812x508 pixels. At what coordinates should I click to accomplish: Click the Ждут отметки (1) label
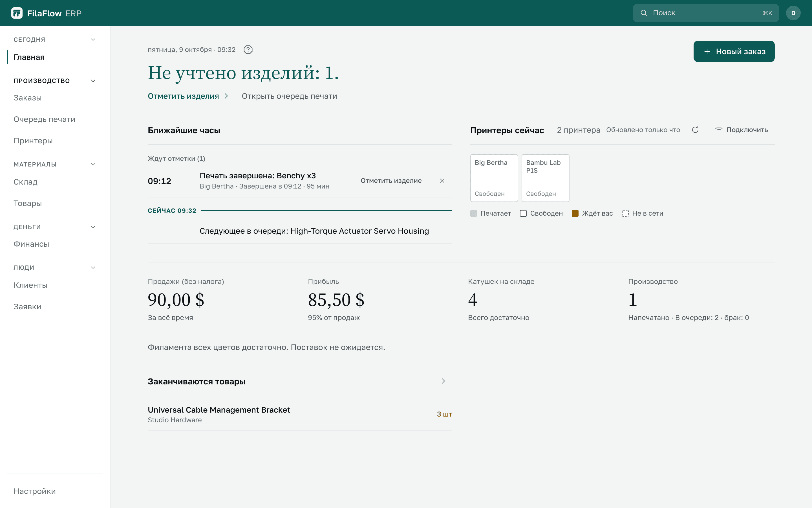point(176,159)
